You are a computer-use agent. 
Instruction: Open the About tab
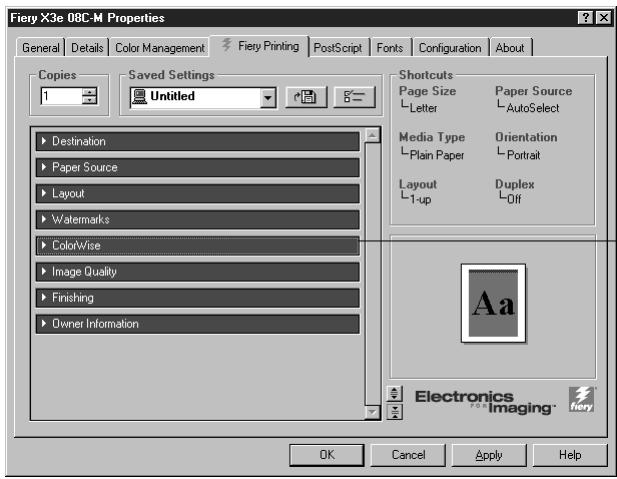[x=510, y=48]
